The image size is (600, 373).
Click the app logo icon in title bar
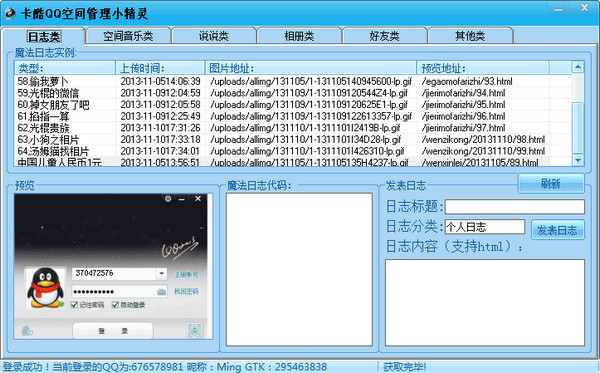pos(10,13)
